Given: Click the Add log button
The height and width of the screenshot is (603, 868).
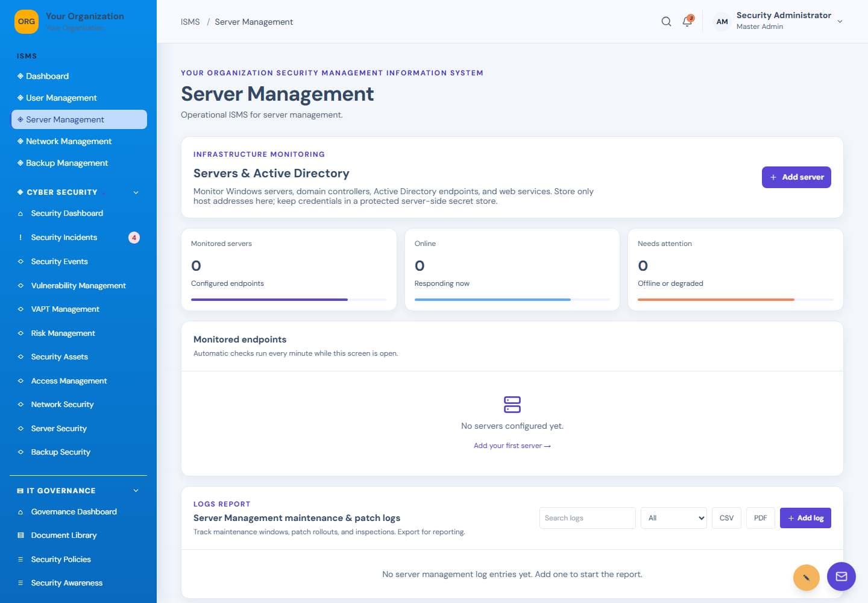Looking at the screenshot, I should (x=805, y=518).
